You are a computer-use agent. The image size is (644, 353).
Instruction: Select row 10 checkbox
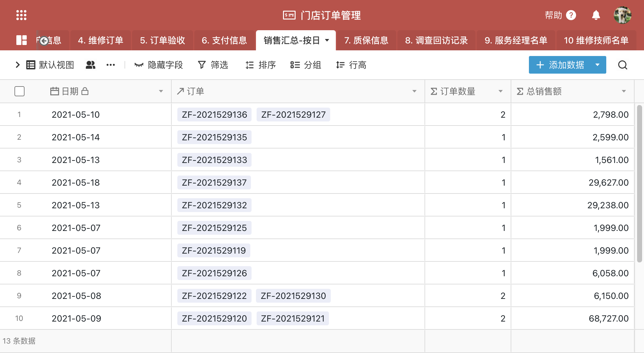19,318
